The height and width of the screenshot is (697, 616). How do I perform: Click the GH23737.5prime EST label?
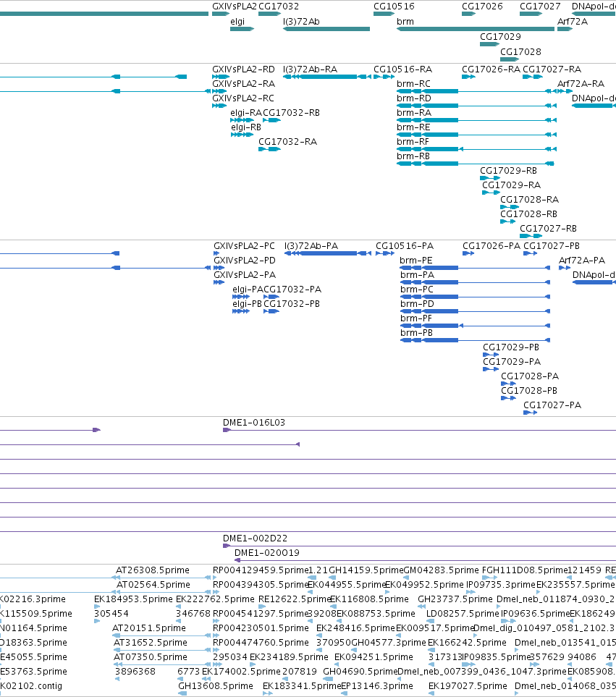pyautogui.click(x=455, y=599)
